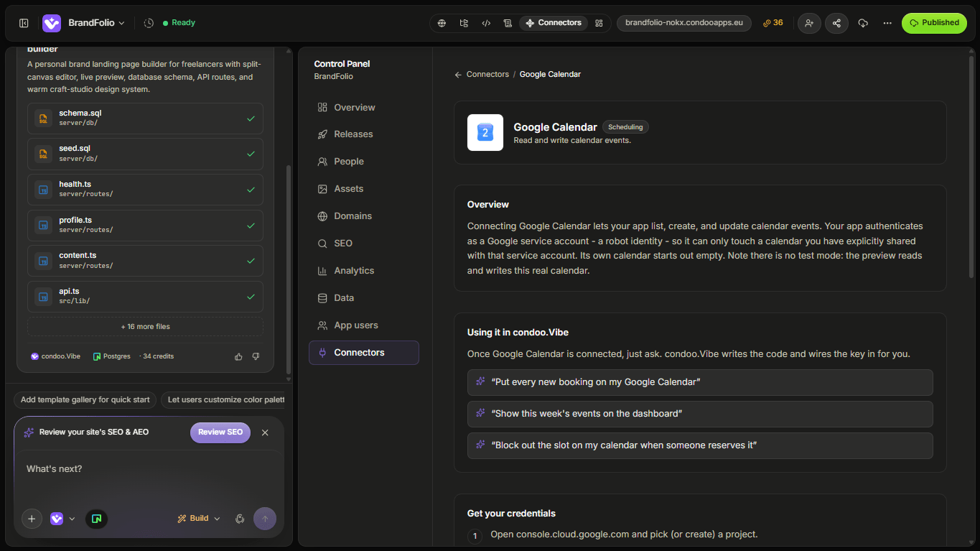Click the Control Panel page scrollbar
980x551 pixels.
(x=971, y=165)
